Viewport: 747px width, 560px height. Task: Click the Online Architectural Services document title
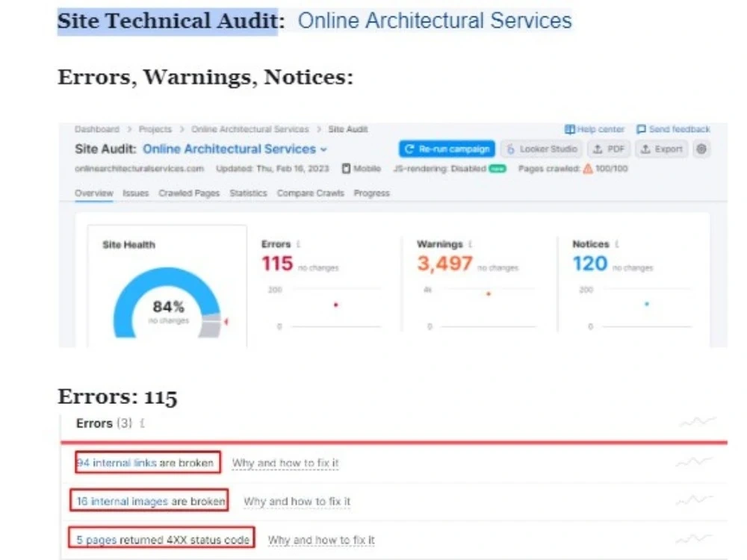[435, 21]
